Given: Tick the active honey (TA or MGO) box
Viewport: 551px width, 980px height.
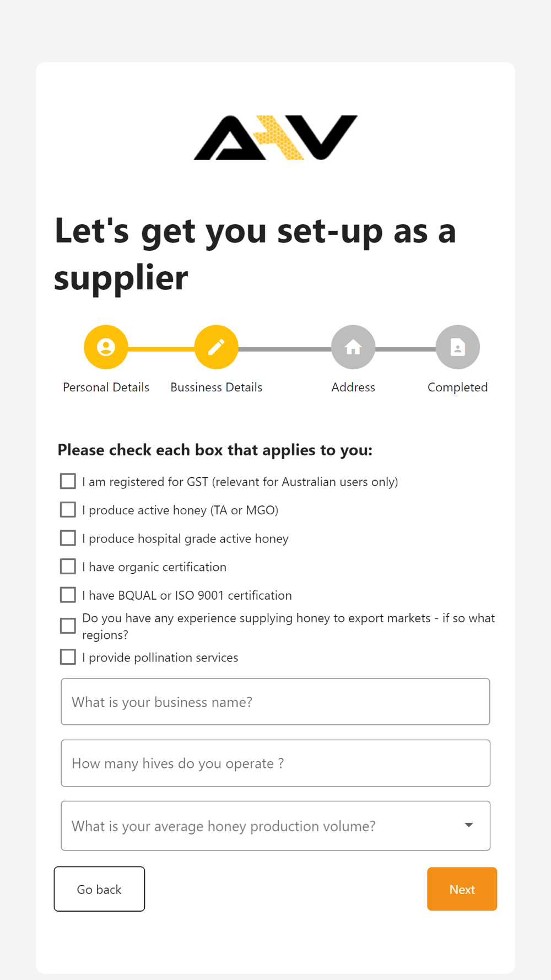Looking at the screenshot, I should click(x=68, y=510).
